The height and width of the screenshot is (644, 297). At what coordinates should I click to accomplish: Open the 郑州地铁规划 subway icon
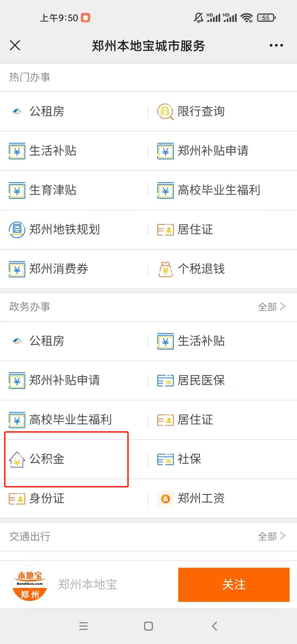17,230
